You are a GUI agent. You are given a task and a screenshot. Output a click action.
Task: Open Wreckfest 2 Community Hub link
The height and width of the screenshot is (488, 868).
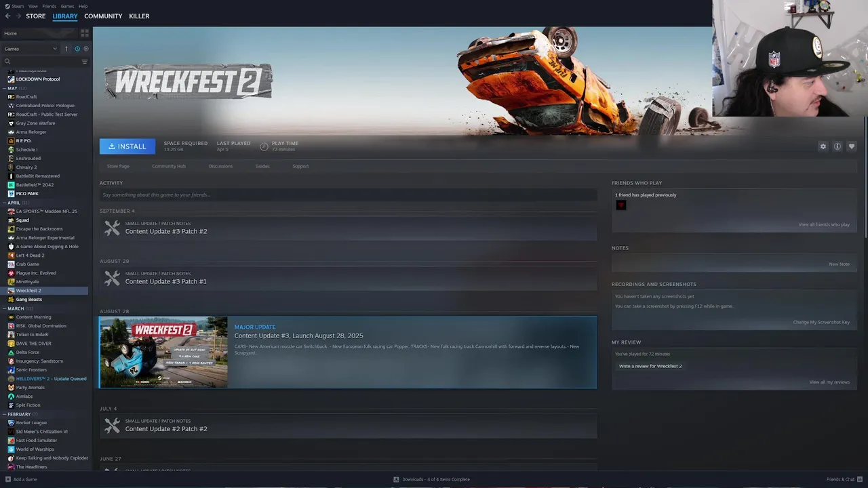tap(169, 166)
